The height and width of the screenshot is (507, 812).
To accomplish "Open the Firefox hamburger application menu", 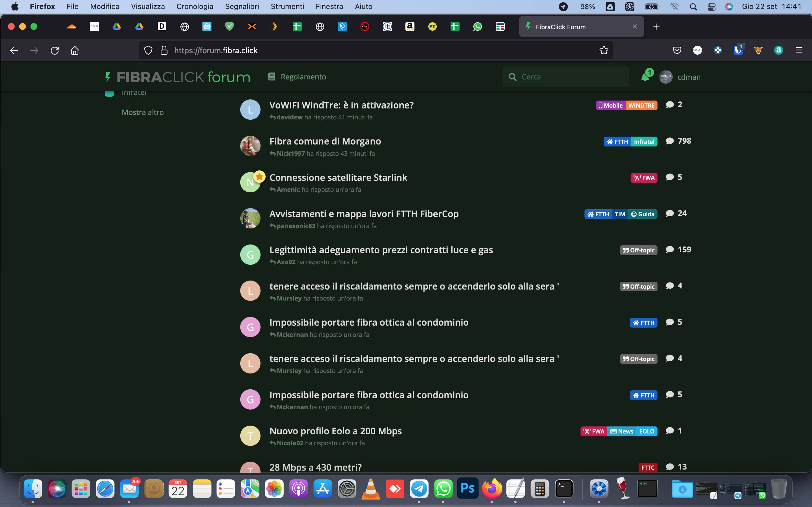I will click(x=798, y=50).
